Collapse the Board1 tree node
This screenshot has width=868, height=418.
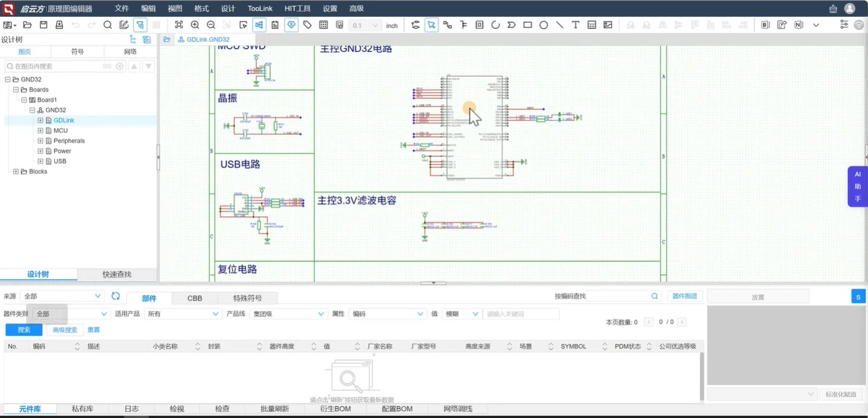[25, 100]
